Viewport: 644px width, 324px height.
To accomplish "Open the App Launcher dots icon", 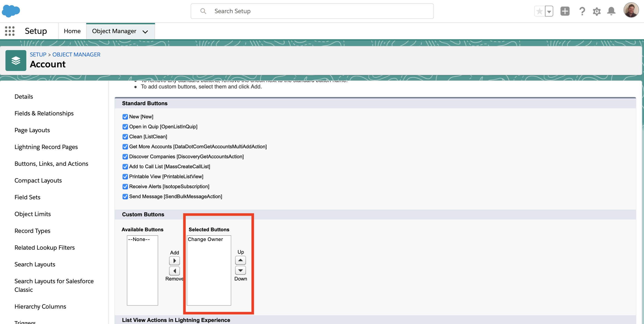I will (x=10, y=31).
